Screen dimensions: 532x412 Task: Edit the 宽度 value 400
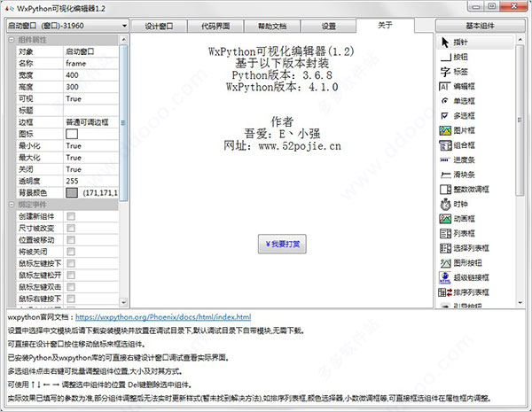click(91, 75)
